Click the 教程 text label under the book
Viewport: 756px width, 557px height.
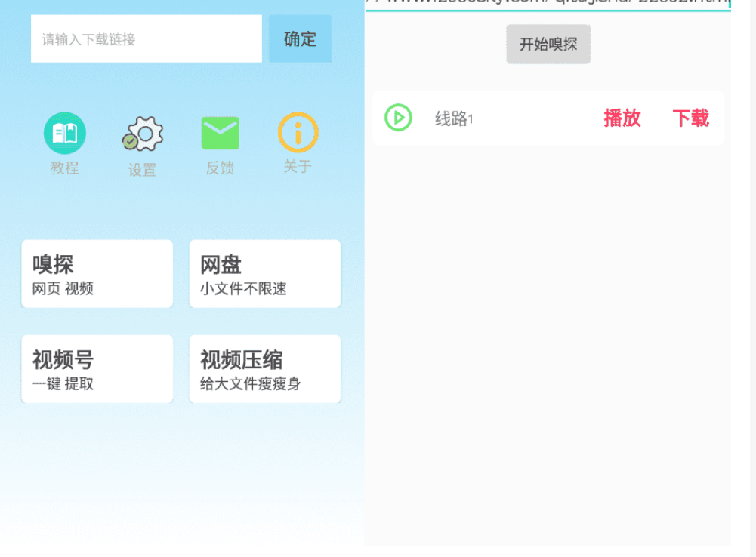(x=64, y=168)
